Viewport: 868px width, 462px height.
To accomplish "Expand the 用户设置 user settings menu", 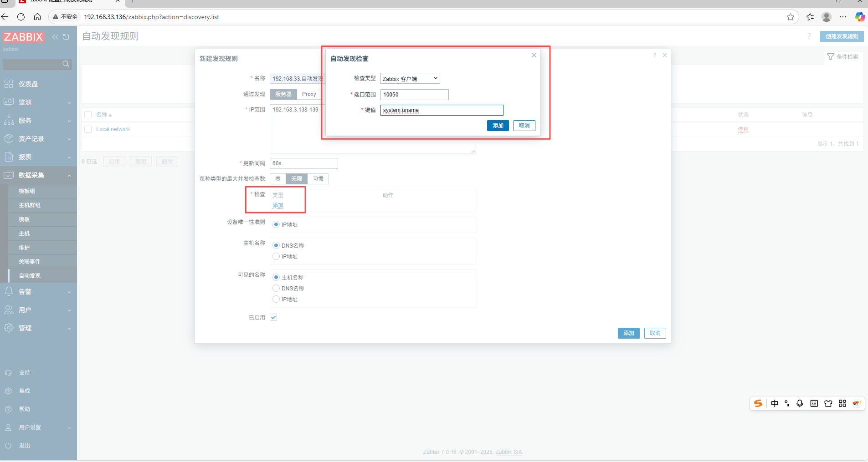I will 38,427.
